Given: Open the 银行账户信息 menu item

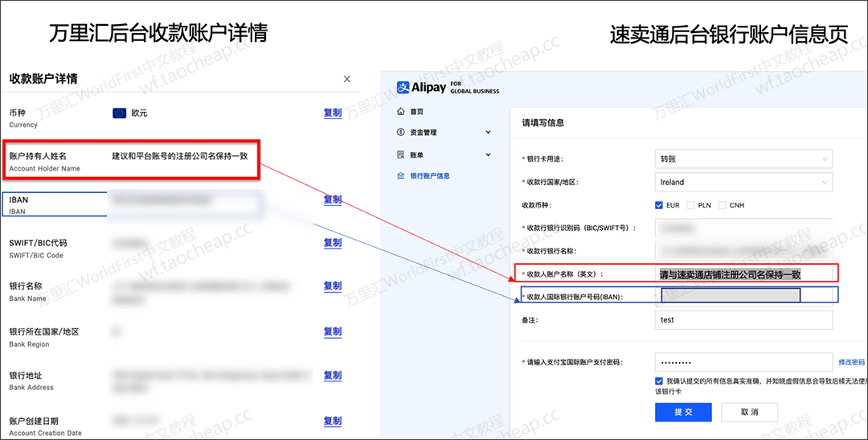Looking at the screenshot, I should pos(430,175).
